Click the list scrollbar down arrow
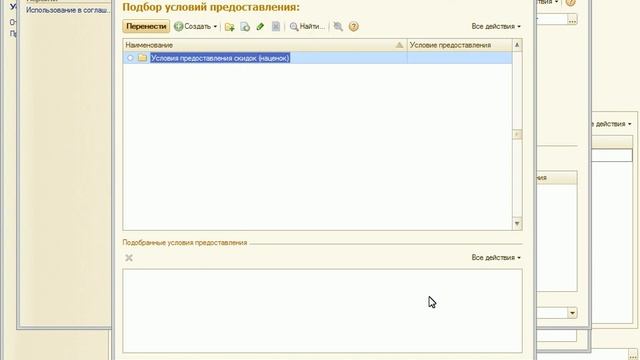 [517, 224]
